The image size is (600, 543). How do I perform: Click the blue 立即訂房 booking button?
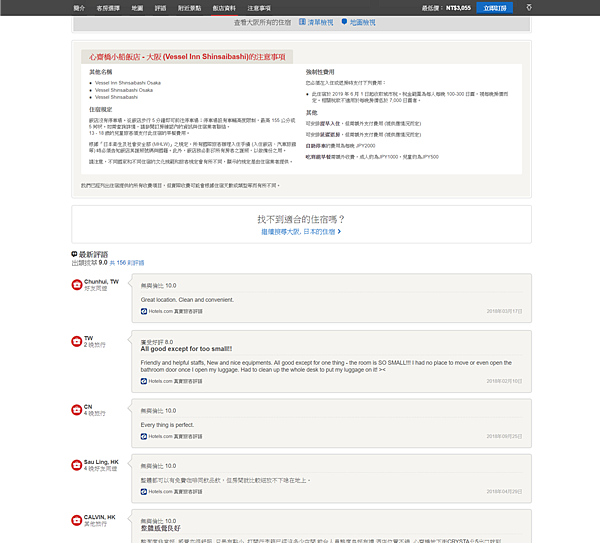click(x=494, y=8)
